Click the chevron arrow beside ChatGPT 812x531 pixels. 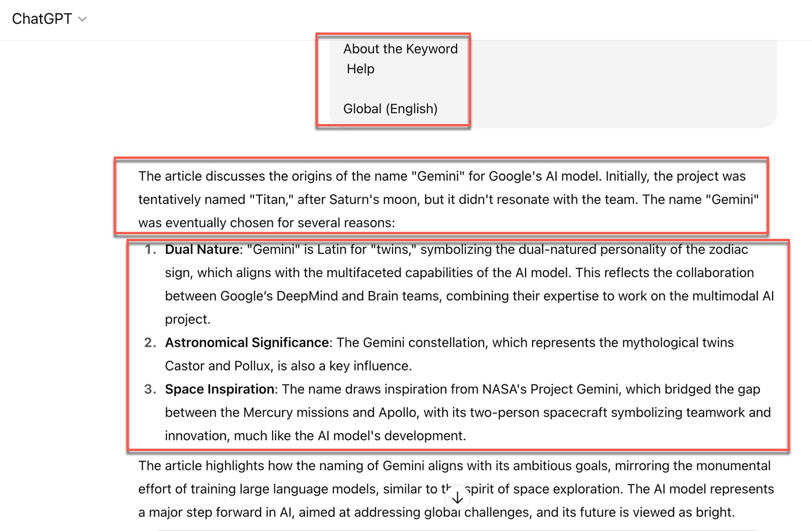tap(82, 19)
